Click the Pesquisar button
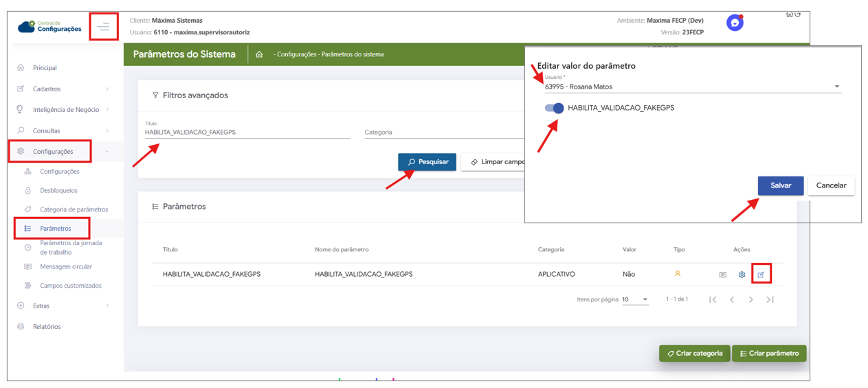The width and height of the screenshot is (868, 388). (x=427, y=162)
